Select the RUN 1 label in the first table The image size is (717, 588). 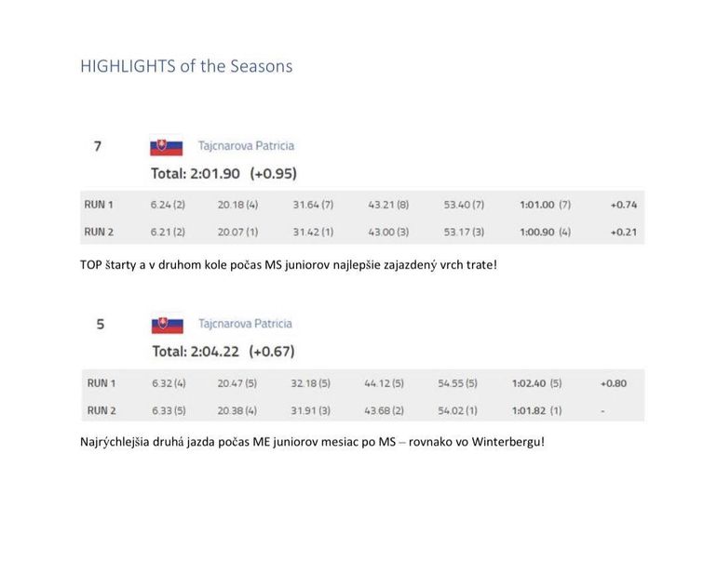click(99, 205)
